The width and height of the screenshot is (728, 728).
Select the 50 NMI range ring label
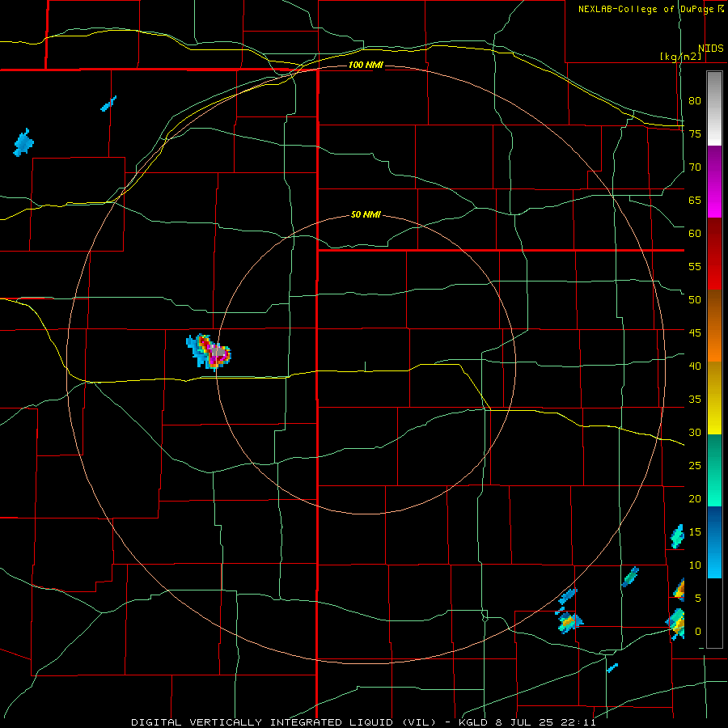pyautogui.click(x=366, y=214)
